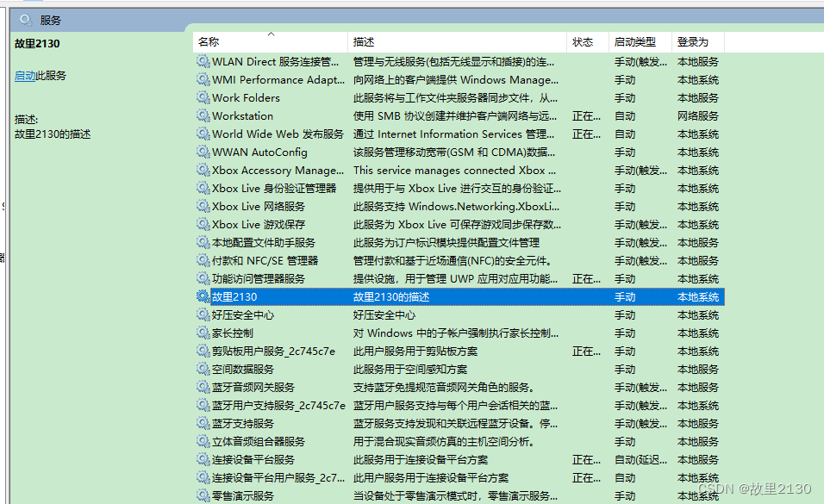Select the World Wide Web 发布服务 row
The image size is (824, 504).
278,134
